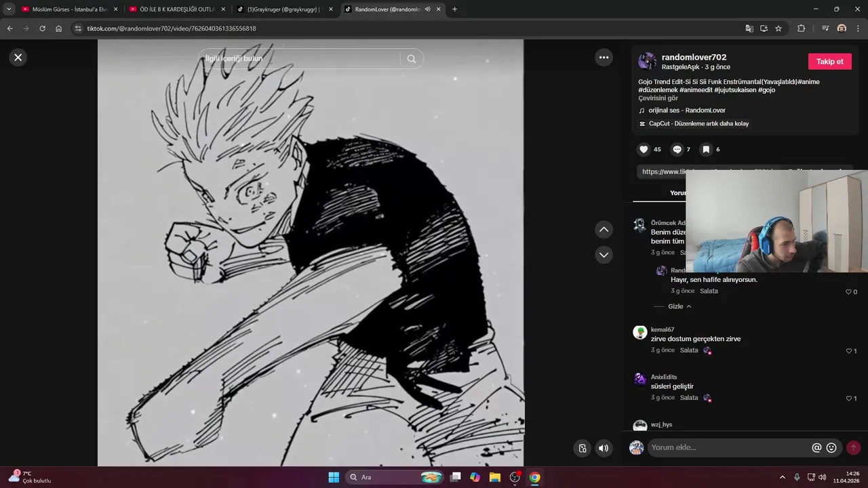Open Chrome profile avatar

pyautogui.click(x=842, y=28)
